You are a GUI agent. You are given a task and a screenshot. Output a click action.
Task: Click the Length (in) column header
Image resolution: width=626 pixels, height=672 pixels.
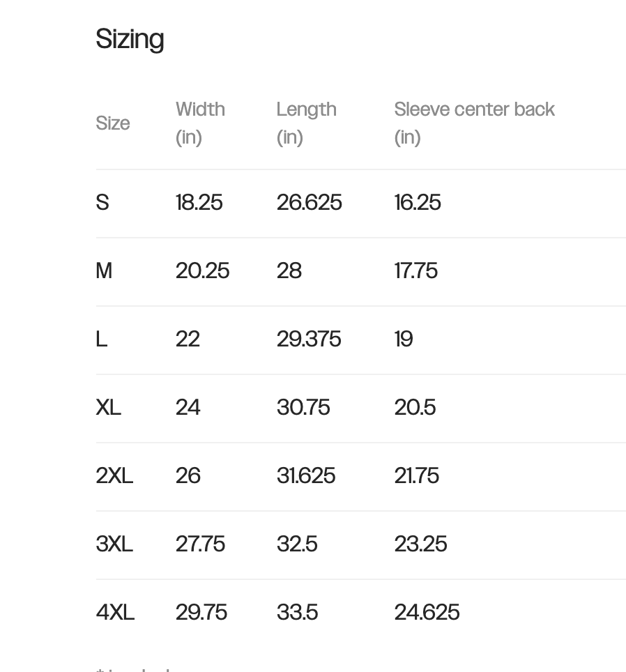click(306, 123)
